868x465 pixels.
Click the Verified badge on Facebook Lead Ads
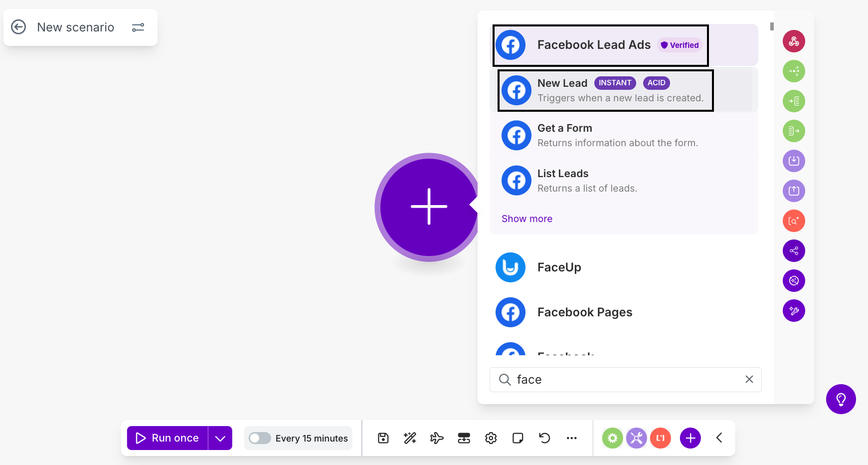680,45
